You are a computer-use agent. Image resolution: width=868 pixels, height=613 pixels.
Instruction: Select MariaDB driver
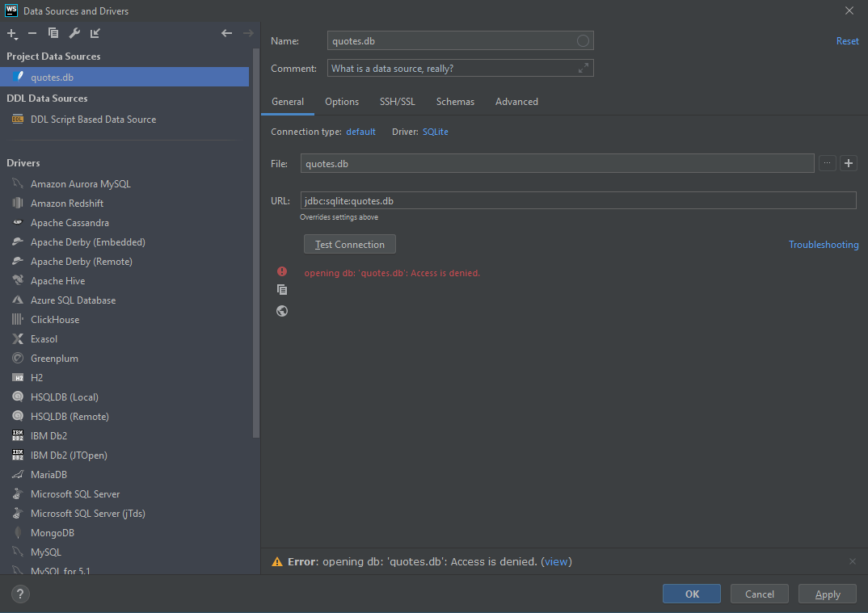pyautogui.click(x=124, y=474)
